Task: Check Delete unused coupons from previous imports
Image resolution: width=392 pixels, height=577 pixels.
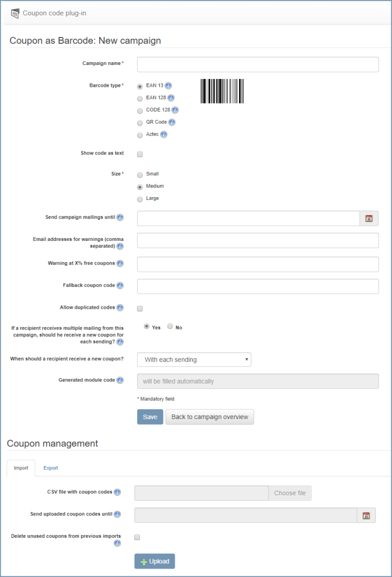Action: click(x=137, y=537)
